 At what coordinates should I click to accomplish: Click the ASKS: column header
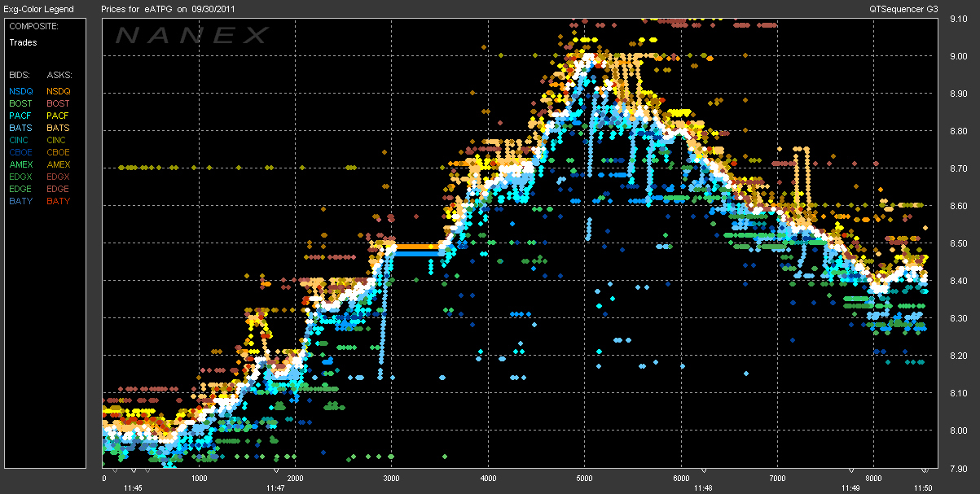[59, 74]
